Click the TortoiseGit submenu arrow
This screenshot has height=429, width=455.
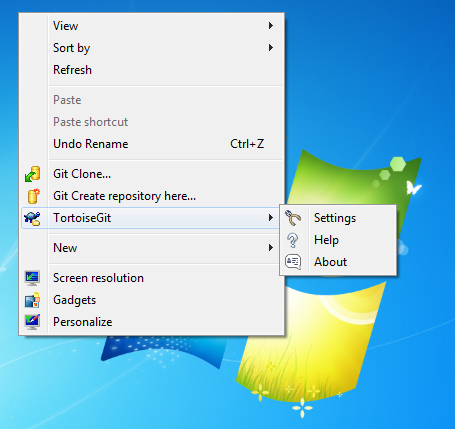271,218
